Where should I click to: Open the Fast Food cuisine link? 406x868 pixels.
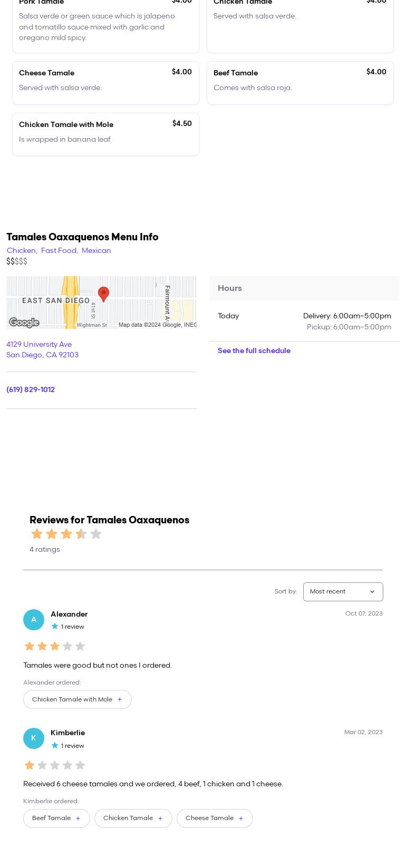click(59, 251)
